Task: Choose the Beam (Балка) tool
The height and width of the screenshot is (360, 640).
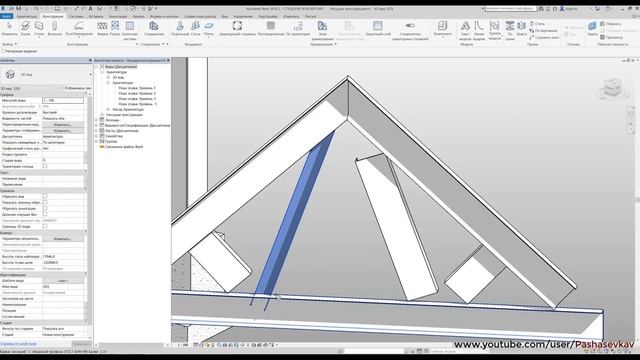Action: coord(25,29)
